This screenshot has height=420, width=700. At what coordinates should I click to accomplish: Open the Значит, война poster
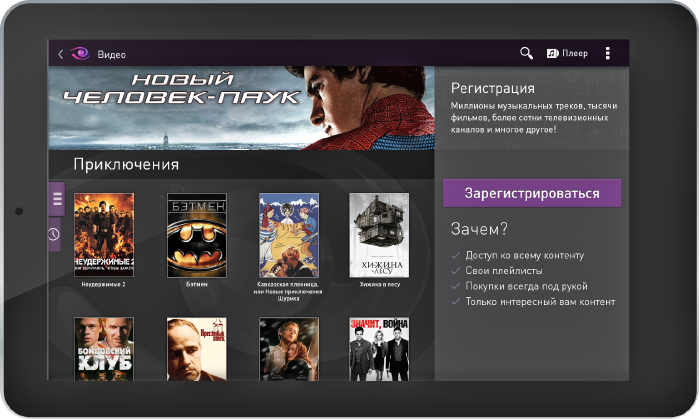click(379, 349)
